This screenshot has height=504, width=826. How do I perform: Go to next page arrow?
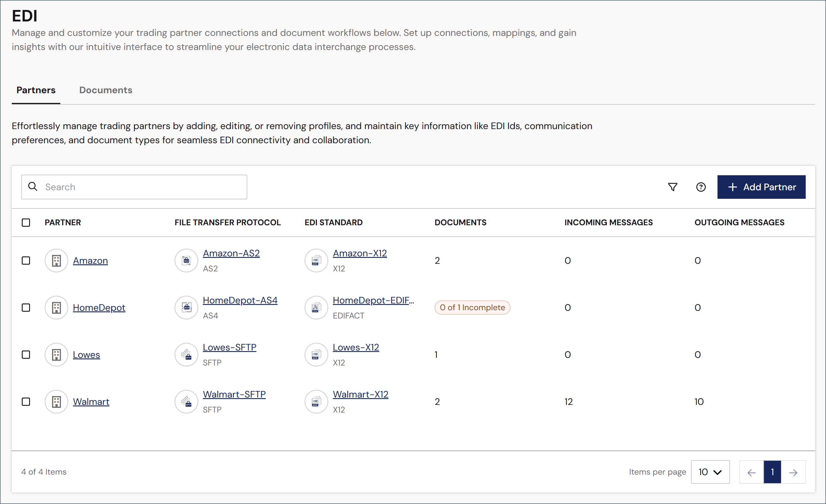pos(793,472)
